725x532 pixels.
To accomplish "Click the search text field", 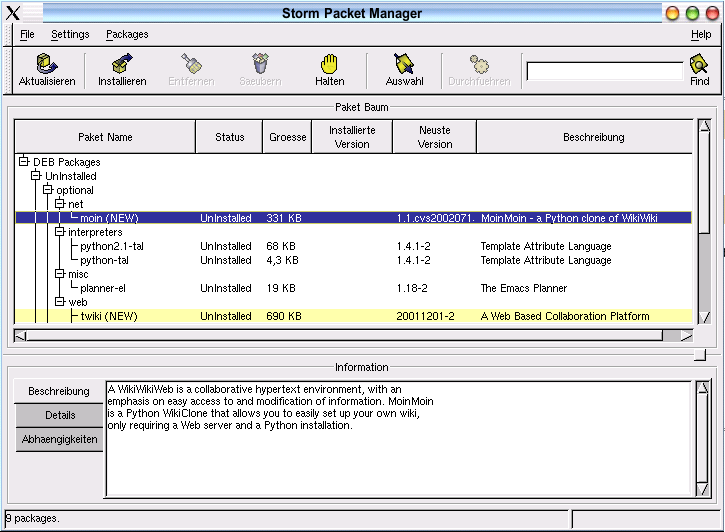I will coord(604,72).
